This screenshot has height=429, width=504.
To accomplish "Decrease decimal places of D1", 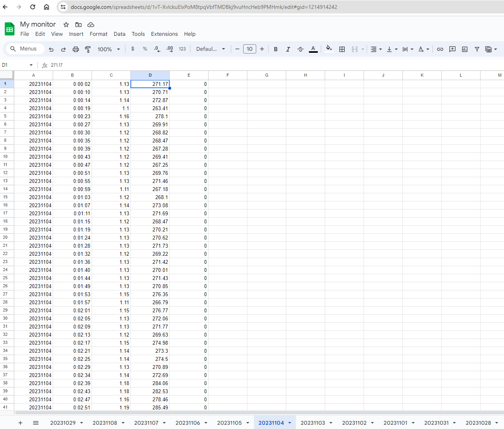I will [x=157, y=49].
